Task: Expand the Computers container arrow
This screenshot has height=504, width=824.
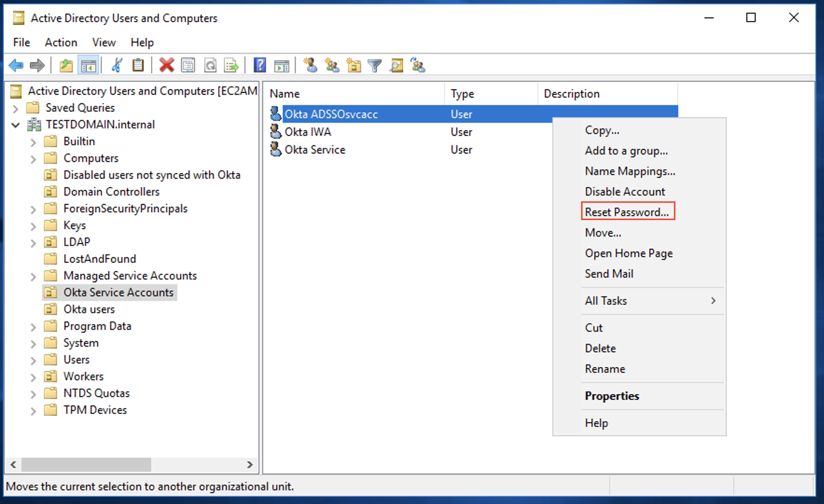Action: 33,159
